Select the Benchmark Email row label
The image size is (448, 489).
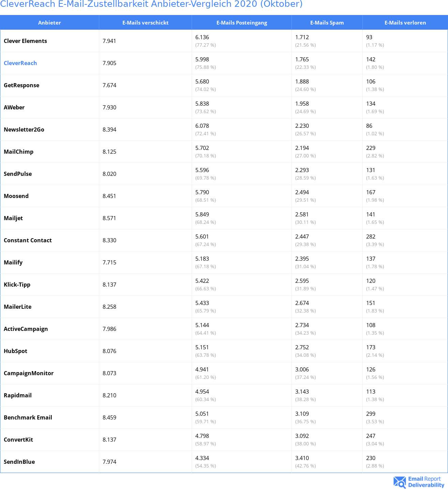28,417
